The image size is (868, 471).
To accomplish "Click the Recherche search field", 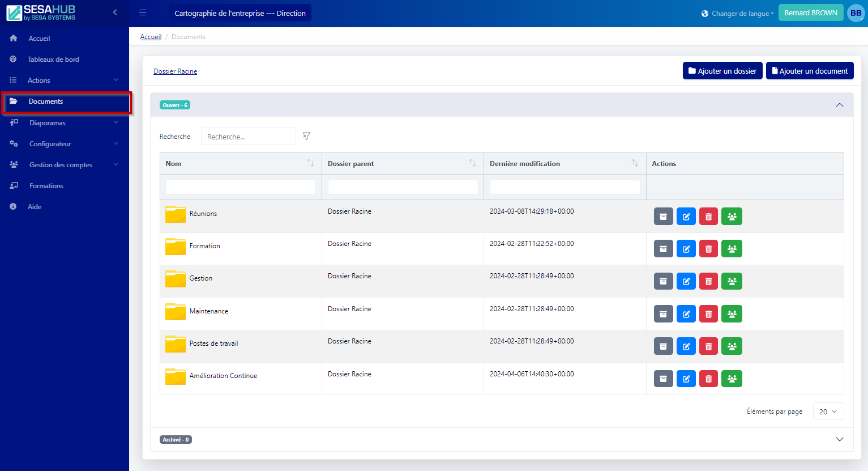I will (248, 137).
